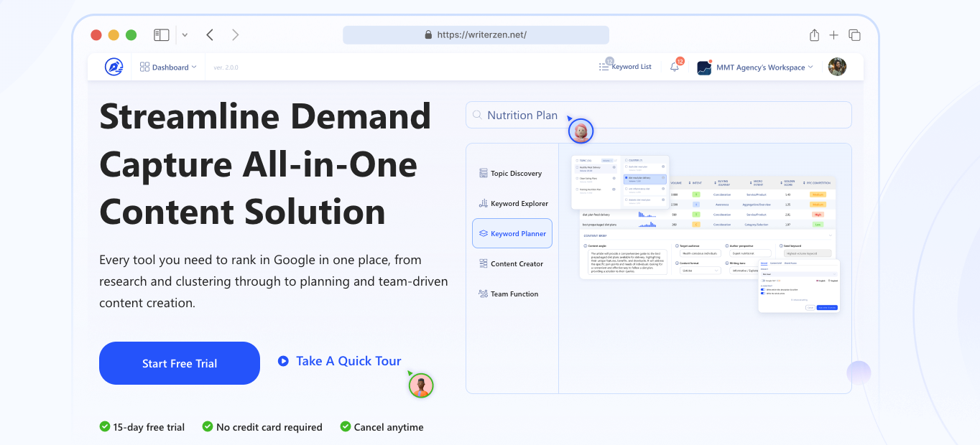The width and height of the screenshot is (980, 445).
Task: Open the notifications bell
Action: (674, 67)
